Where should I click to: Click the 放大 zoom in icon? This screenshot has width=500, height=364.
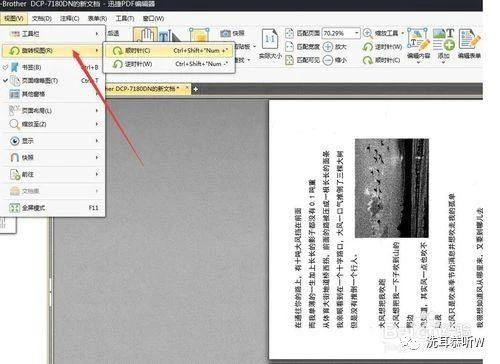point(328,47)
